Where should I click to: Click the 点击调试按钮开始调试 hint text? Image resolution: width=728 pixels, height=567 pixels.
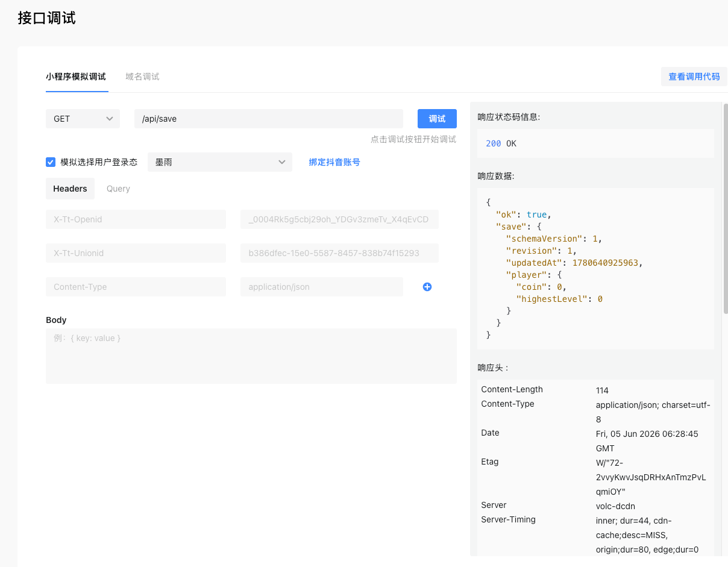(413, 139)
